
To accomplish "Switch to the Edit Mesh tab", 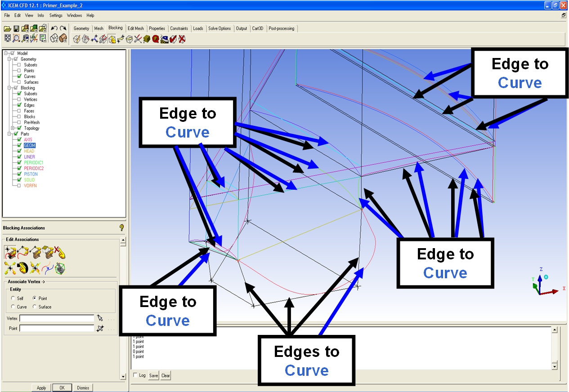I will click(x=136, y=28).
